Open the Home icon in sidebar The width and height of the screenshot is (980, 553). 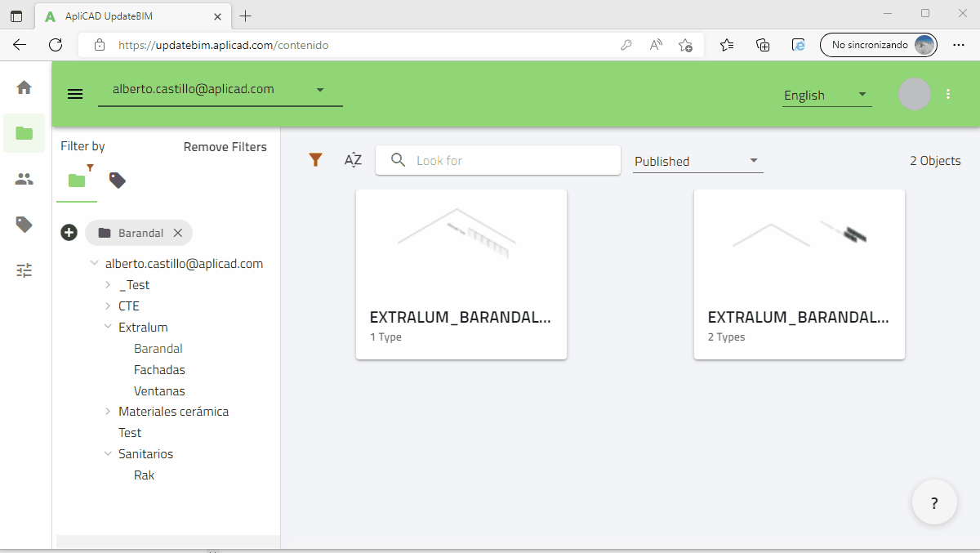pos(24,87)
